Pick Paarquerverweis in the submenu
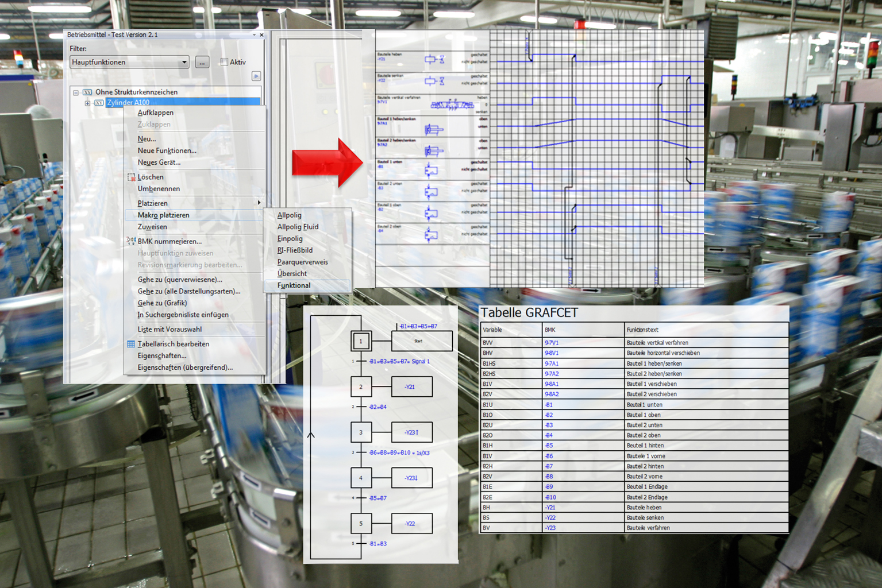 [302, 262]
